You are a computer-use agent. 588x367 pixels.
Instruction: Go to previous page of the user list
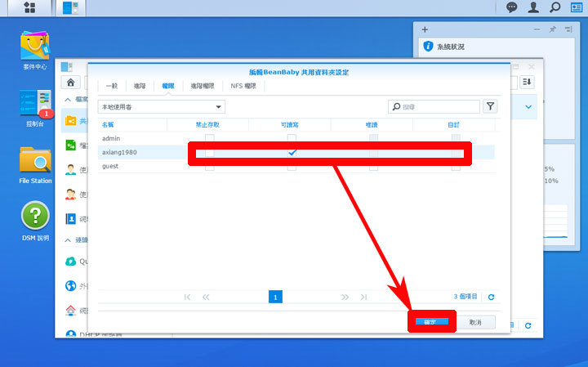click(206, 298)
